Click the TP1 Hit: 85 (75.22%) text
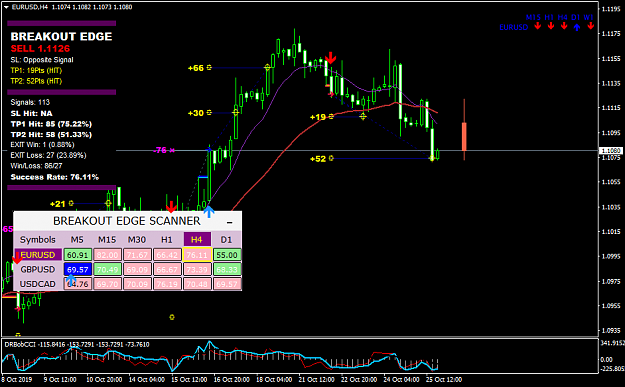 click(x=51, y=124)
